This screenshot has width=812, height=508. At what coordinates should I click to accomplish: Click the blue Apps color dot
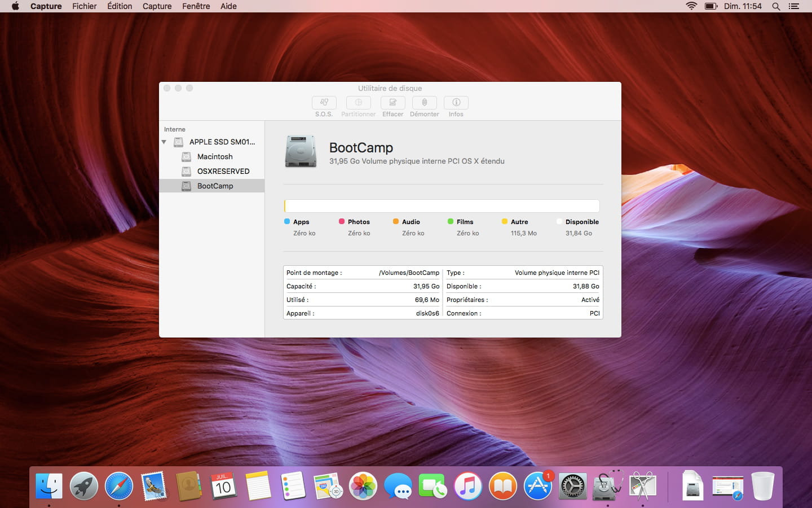(287, 221)
